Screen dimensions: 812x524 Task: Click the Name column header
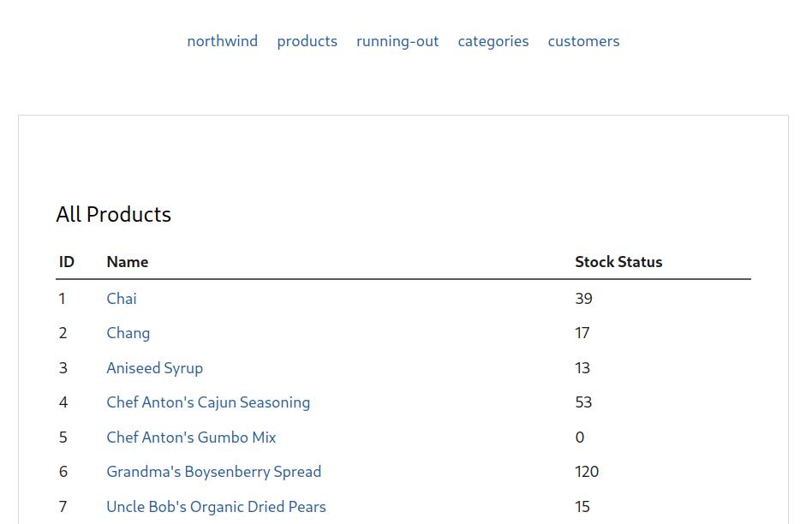tap(128, 262)
